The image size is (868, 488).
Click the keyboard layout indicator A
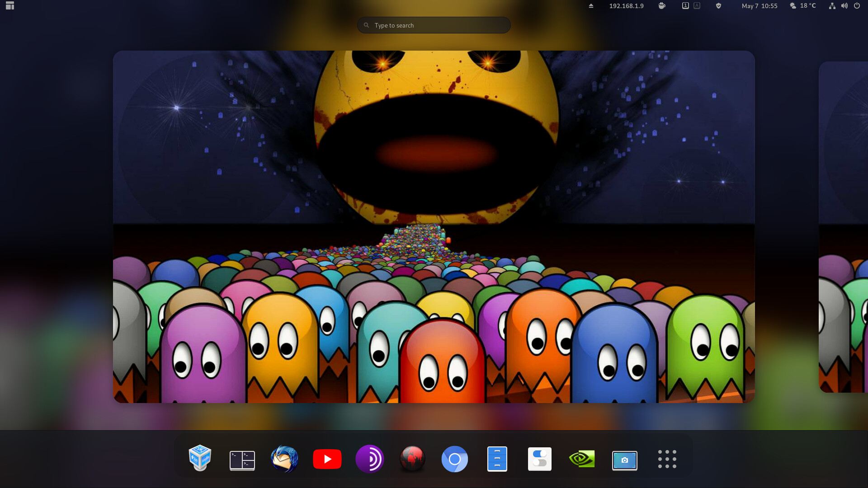pos(697,6)
